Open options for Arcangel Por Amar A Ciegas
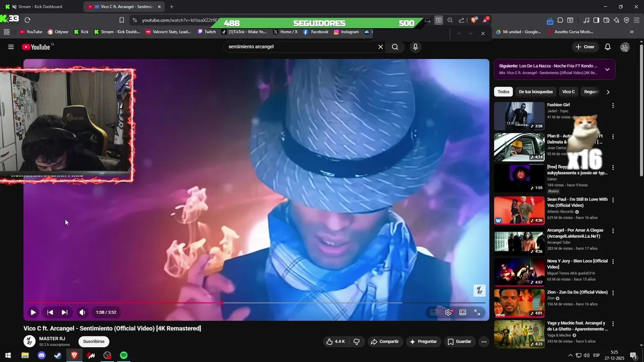The image size is (644, 362). click(x=613, y=231)
